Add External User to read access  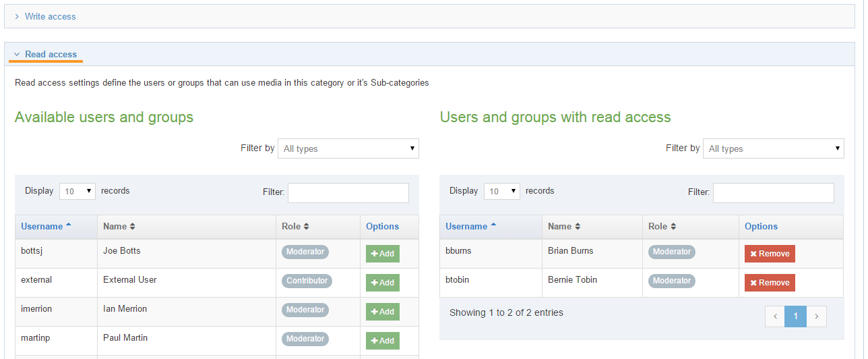382,283
